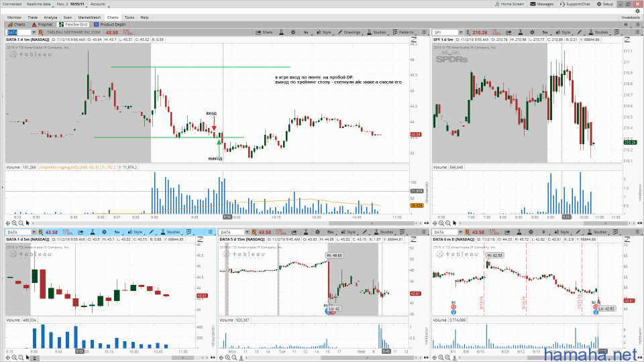This screenshot has width=644, height=362.
Task: Zoom in icon below SPY chart
Action: [x=441, y=223]
